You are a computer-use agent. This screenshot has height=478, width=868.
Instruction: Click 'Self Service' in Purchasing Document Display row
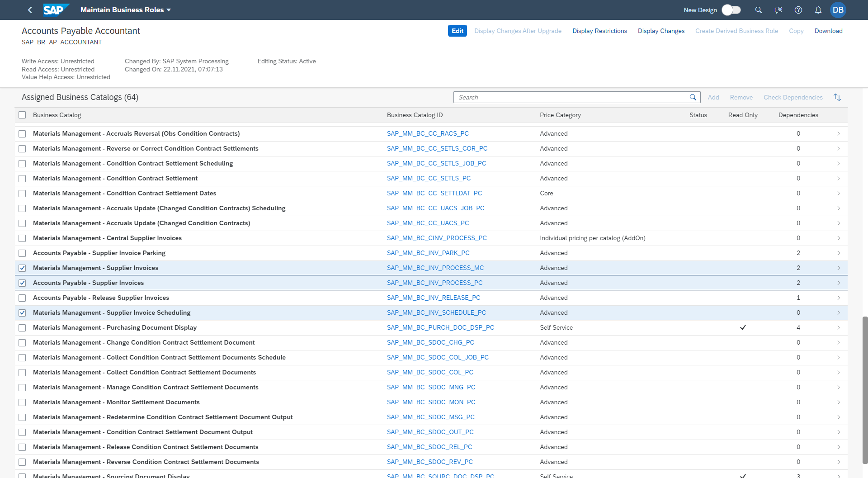pyautogui.click(x=556, y=327)
